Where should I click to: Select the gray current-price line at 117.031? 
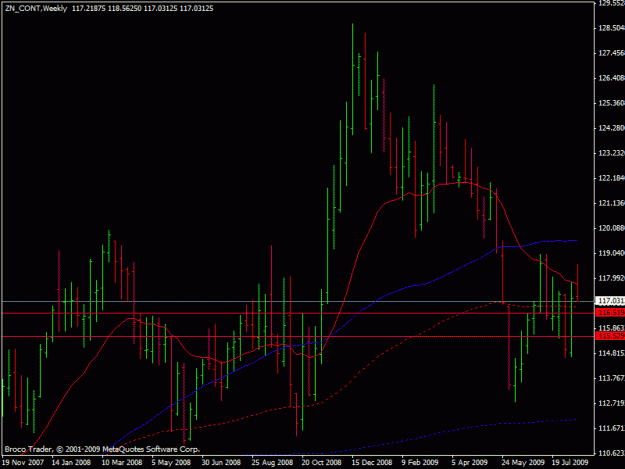(x=297, y=301)
